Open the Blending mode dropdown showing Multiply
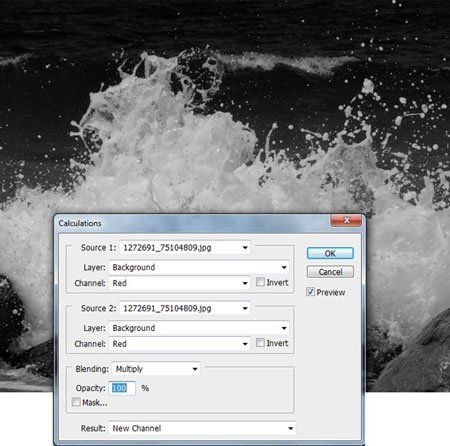Screen dimensions: 450x446 (x=156, y=369)
